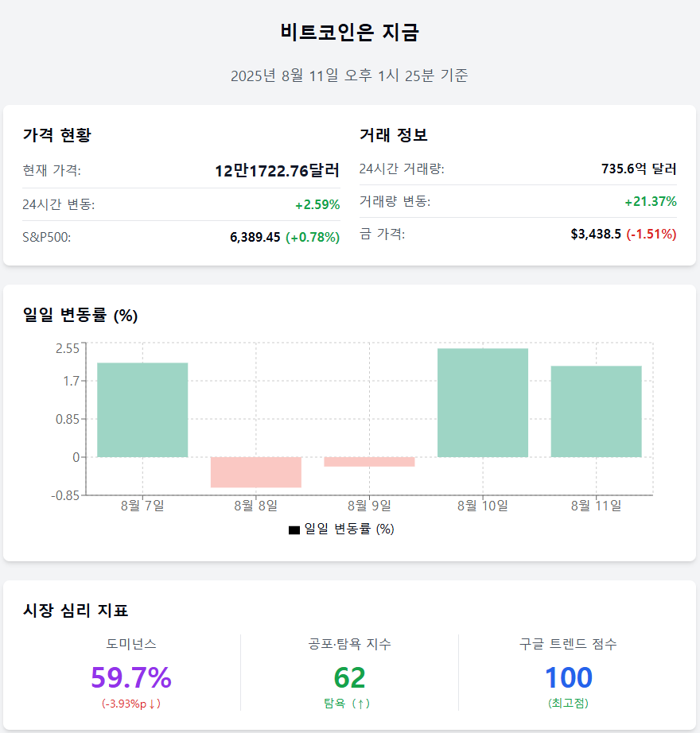Click the (-1.51%) gold change
Image resolution: width=700 pixels, height=733 pixels.
651,234
